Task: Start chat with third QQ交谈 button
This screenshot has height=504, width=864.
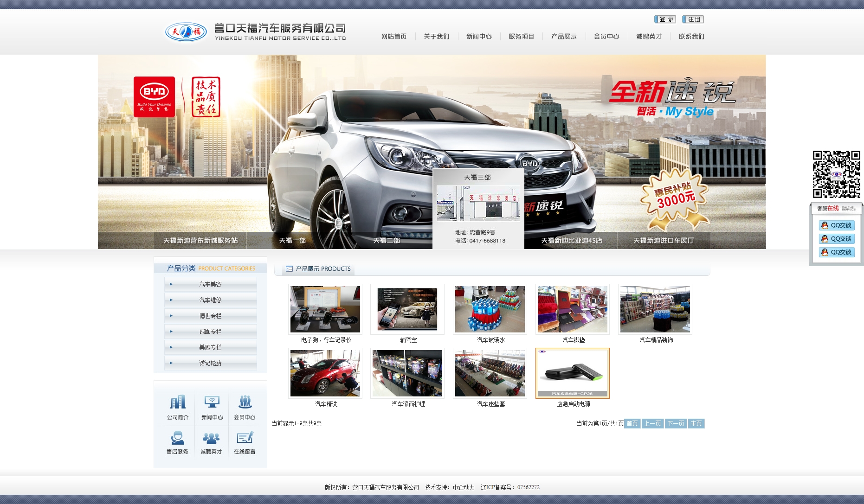Action: coord(837,252)
